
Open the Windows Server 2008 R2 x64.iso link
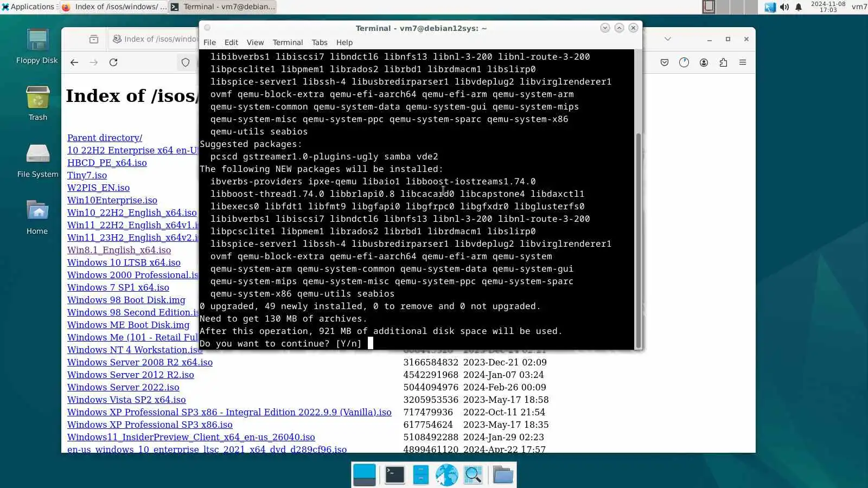click(x=140, y=362)
